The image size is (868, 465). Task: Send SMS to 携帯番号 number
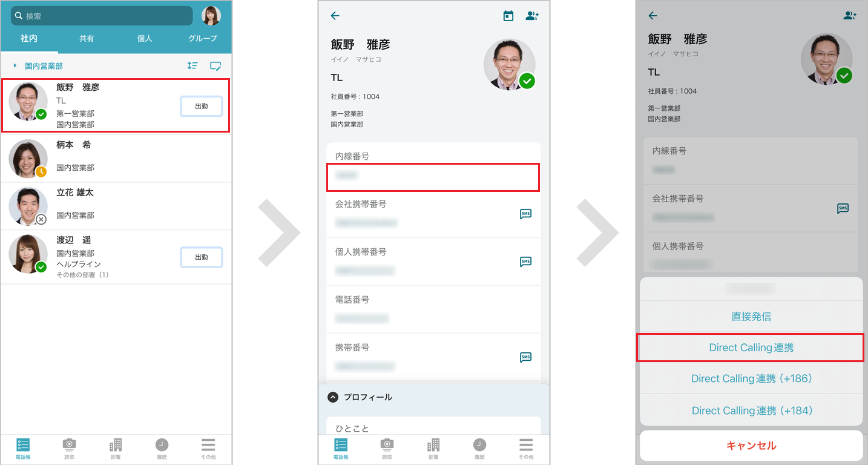[x=525, y=357]
